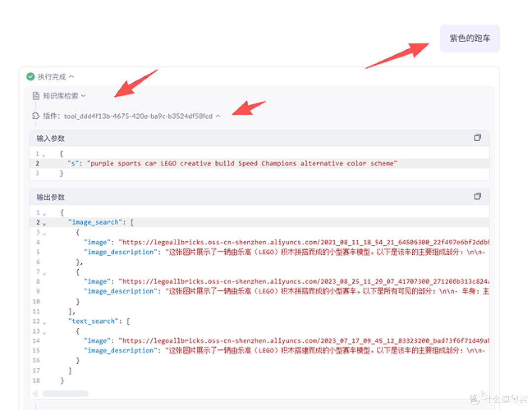Image resolution: width=532 pixels, height=410 pixels.
Task: Click the 紫色的跑车 chat message bubble
Action: pyautogui.click(x=470, y=38)
